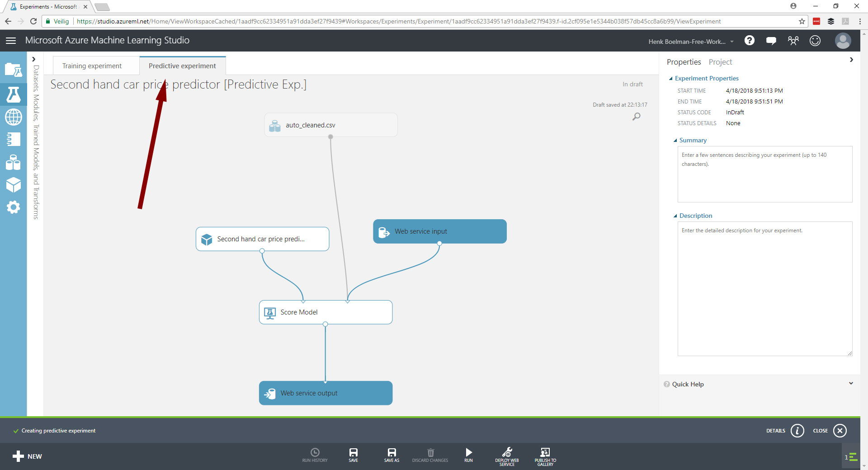Viewport: 868px width, 470px height.
Task: Expand the Quick Help section
Action: [851, 384]
